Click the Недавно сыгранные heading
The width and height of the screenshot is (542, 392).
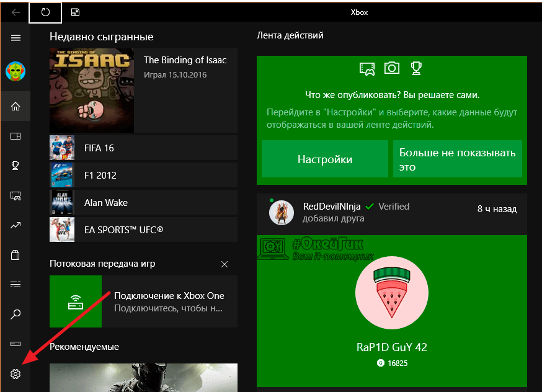(101, 37)
